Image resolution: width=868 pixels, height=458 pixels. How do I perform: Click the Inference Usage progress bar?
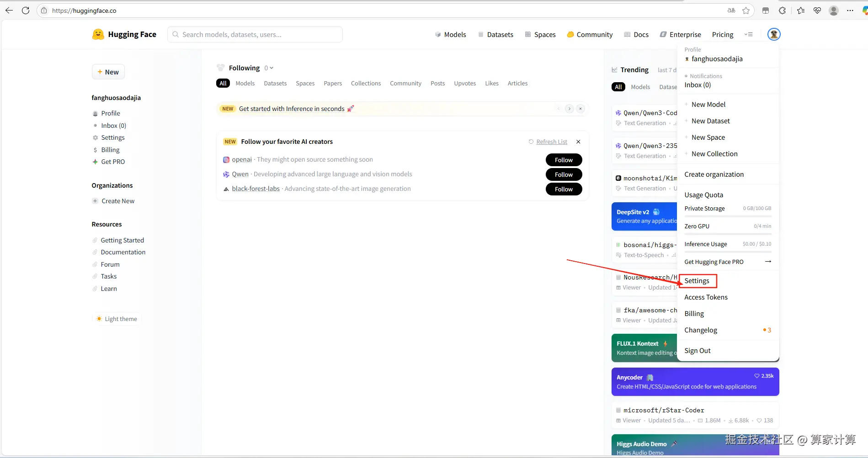728,252
